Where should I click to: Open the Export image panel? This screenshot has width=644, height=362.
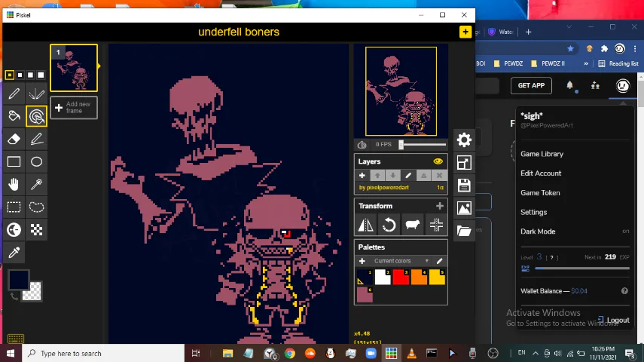[x=464, y=208]
